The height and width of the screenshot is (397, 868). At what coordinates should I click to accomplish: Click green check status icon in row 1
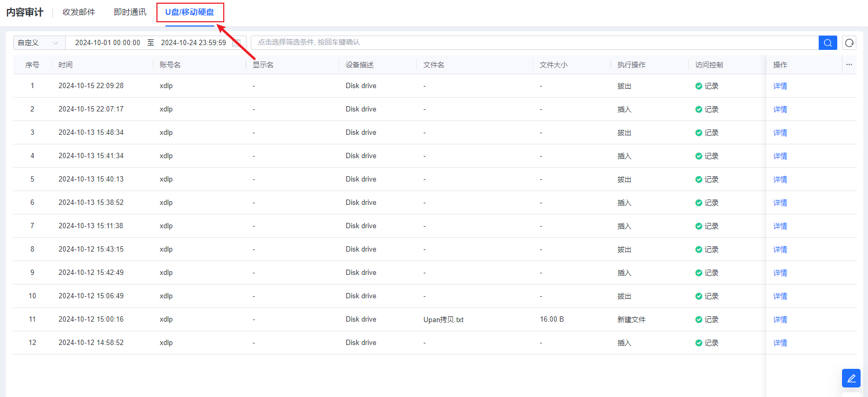(x=698, y=86)
